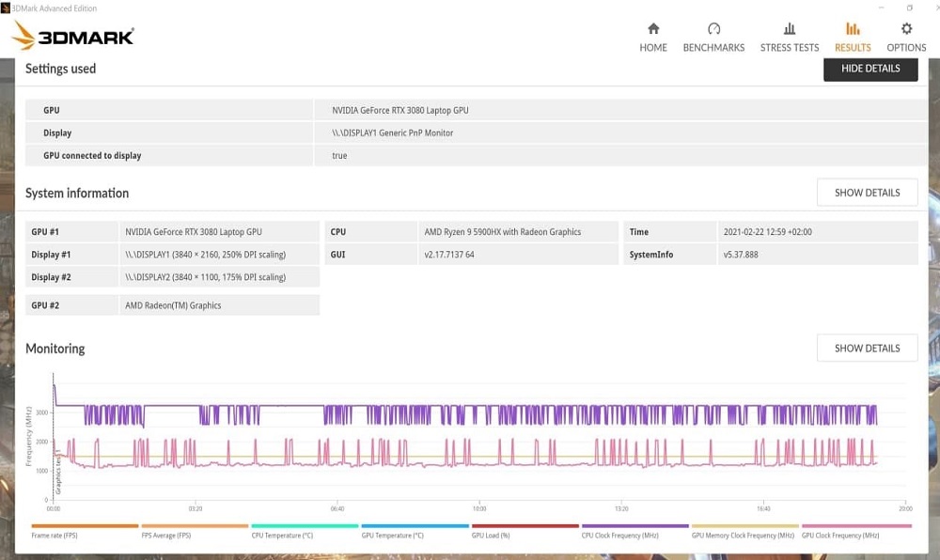Expand Monitoring with Show Details

(867, 348)
